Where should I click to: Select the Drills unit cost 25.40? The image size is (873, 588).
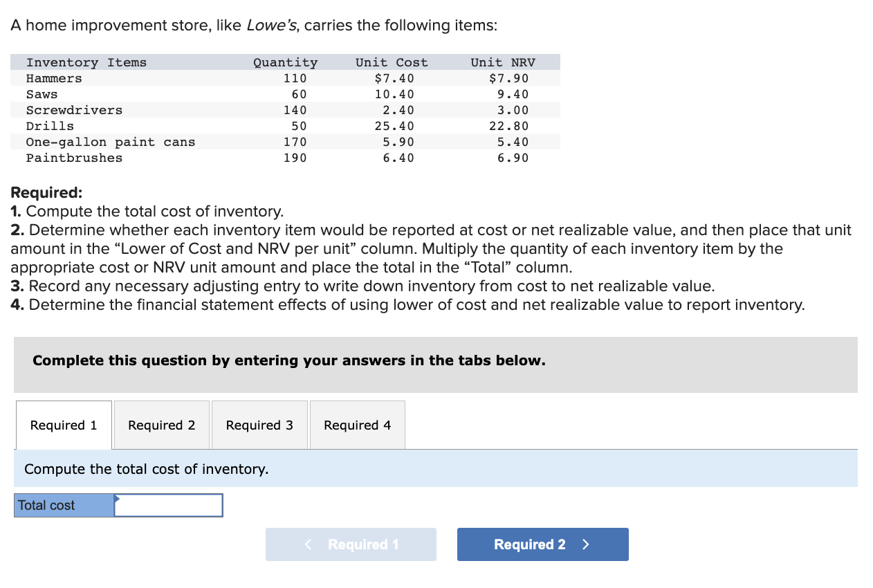(x=398, y=126)
